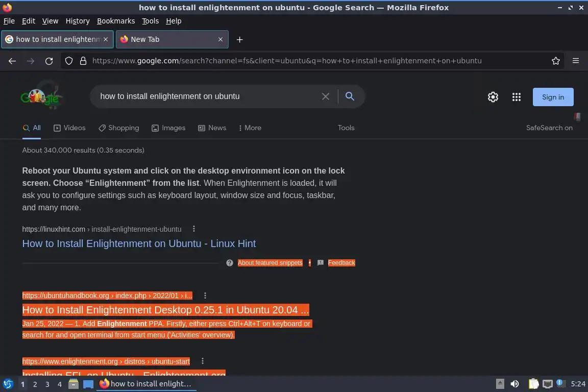
Task: Open tracking protection shield info
Action: [x=69, y=61]
